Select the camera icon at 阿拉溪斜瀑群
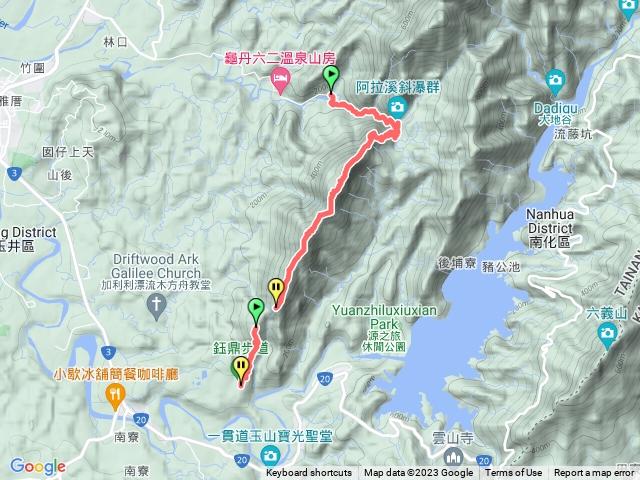Screen dimensions: 640x480 point(398,107)
